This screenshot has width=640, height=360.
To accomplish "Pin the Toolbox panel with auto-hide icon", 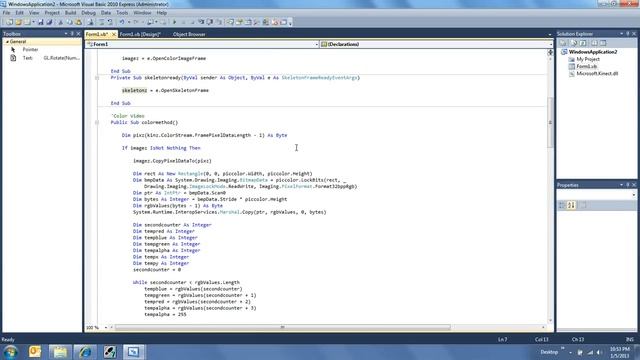I will click(x=72, y=34).
